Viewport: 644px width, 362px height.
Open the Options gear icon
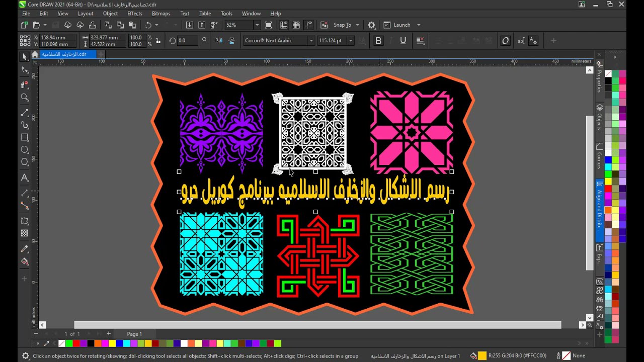(x=371, y=25)
